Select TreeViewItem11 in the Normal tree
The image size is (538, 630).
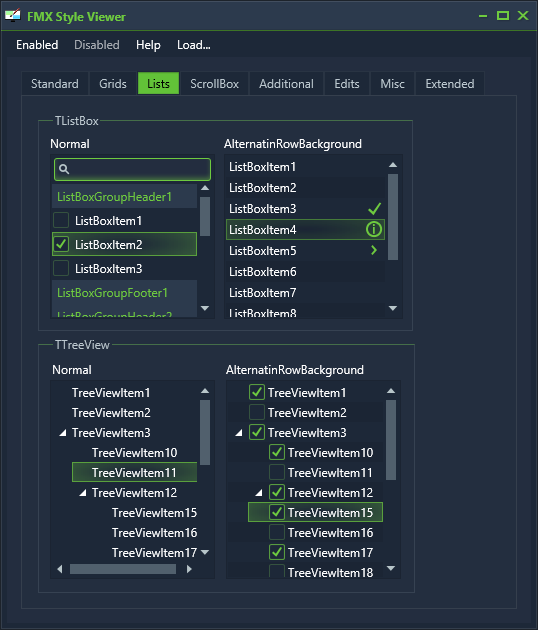coord(134,472)
